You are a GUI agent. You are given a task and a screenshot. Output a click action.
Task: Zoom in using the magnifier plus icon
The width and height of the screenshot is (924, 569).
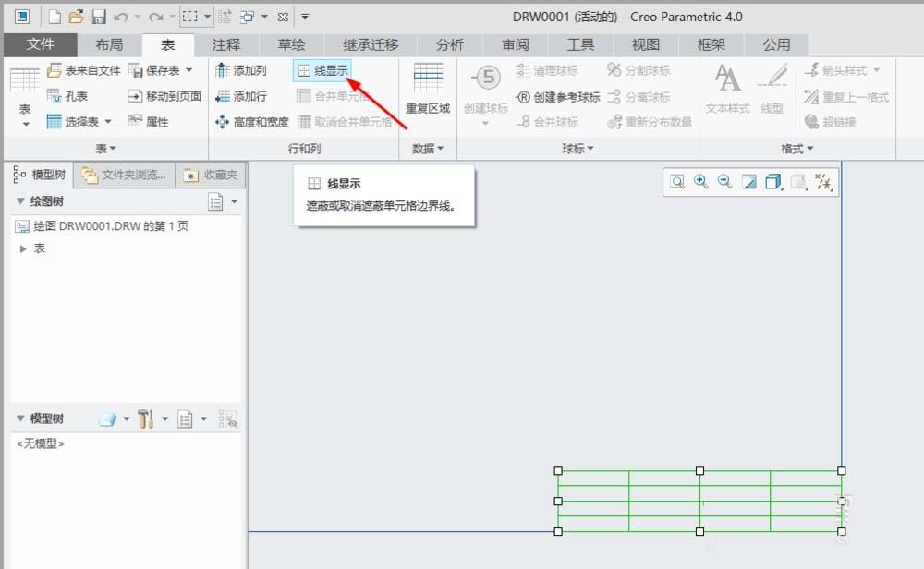pyautogui.click(x=700, y=182)
